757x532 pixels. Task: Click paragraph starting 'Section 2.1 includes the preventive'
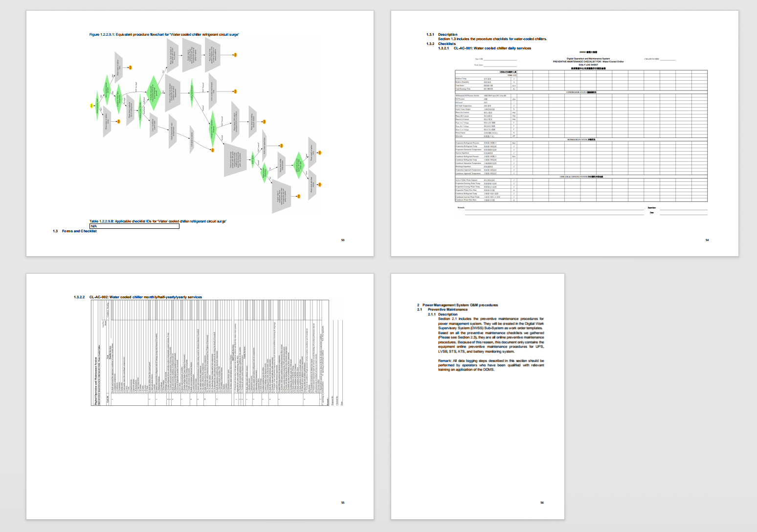pyautogui.click(x=491, y=335)
